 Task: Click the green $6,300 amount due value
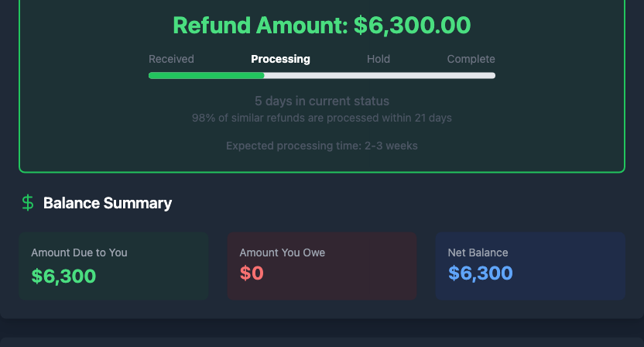(63, 275)
